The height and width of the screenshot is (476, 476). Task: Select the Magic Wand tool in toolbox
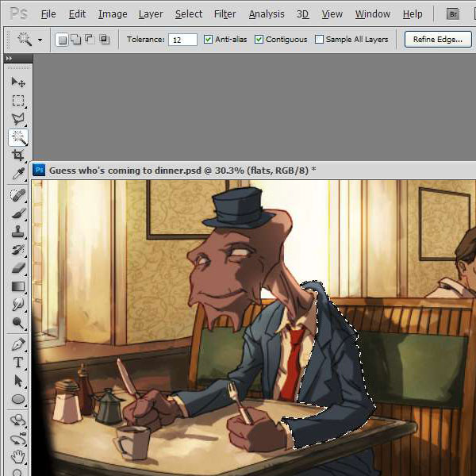pyautogui.click(x=18, y=137)
